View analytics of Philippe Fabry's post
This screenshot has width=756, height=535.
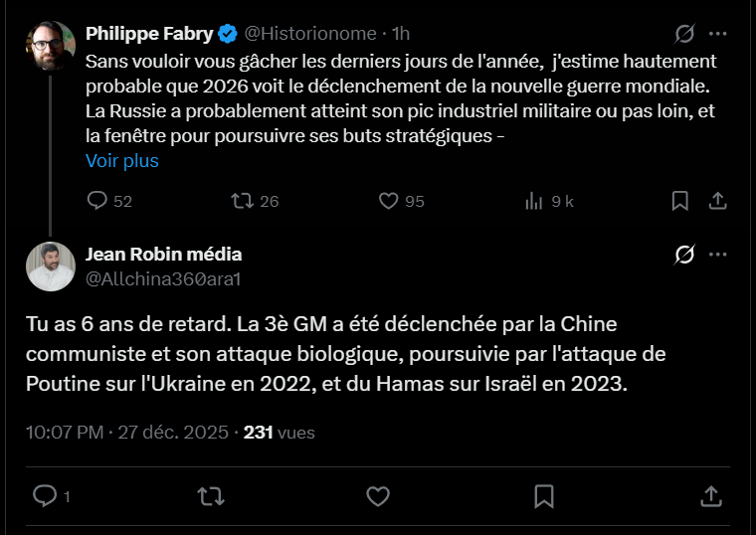534,201
